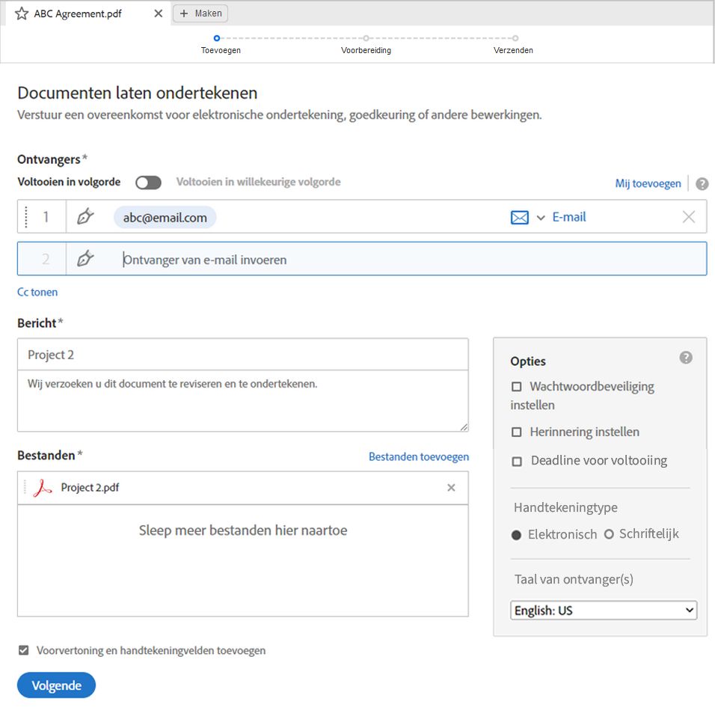Go to the Voorbereiding step
The width and height of the screenshot is (715, 728).
click(366, 38)
